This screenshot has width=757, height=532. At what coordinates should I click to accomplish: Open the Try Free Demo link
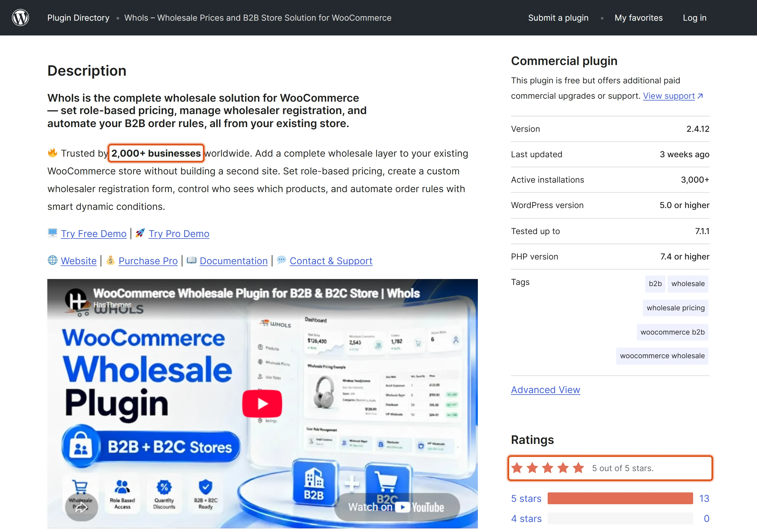(94, 233)
